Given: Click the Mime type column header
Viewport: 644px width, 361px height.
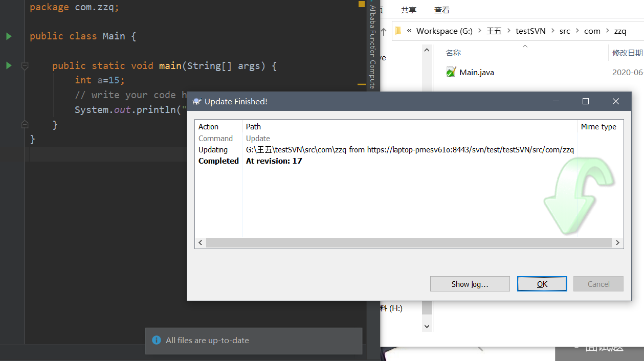Looking at the screenshot, I should coord(598,127).
